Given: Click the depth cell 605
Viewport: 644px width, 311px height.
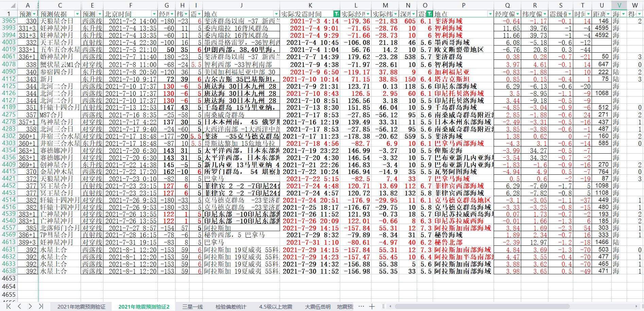Looking at the screenshot, I should point(408,21).
